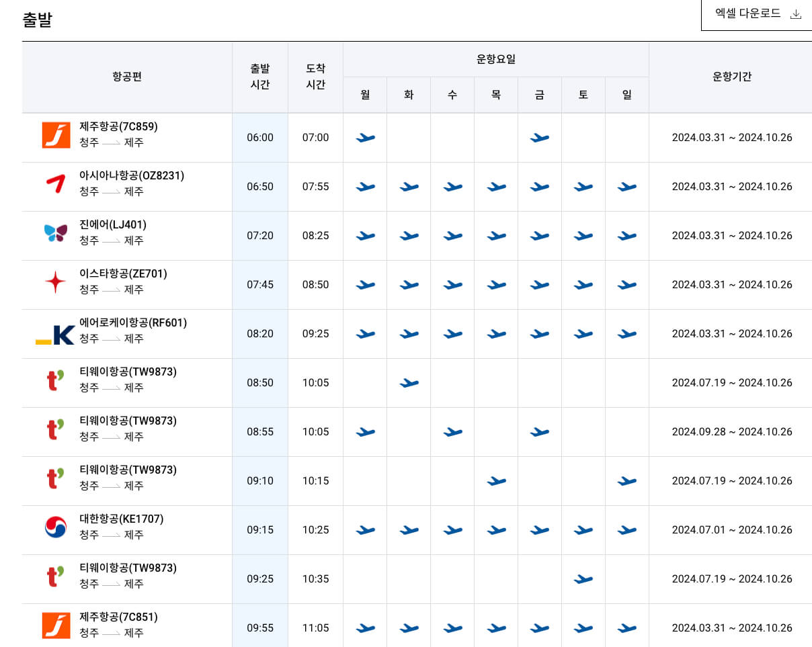
Task: Click the download arrow icon beside 엑셀 다운로드
Action: (796, 13)
